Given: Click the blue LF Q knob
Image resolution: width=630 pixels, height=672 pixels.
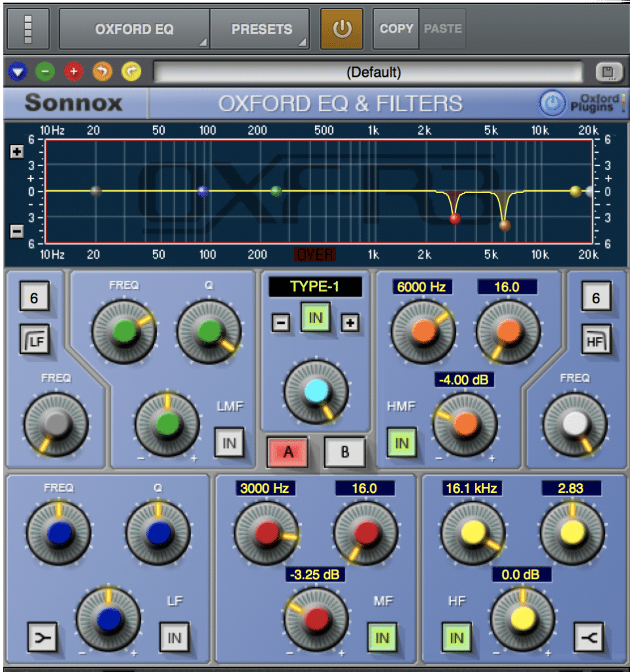Looking at the screenshot, I should tap(157, 533).
